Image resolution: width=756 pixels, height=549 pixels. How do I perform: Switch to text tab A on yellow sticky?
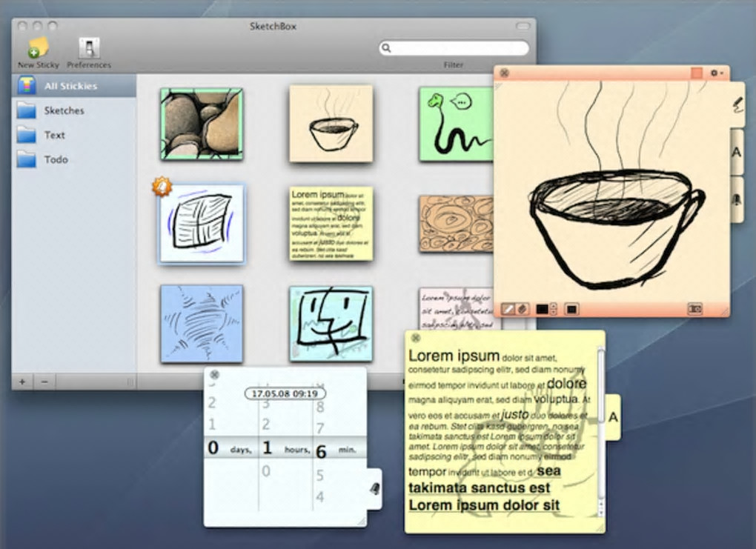pos(613,417)
